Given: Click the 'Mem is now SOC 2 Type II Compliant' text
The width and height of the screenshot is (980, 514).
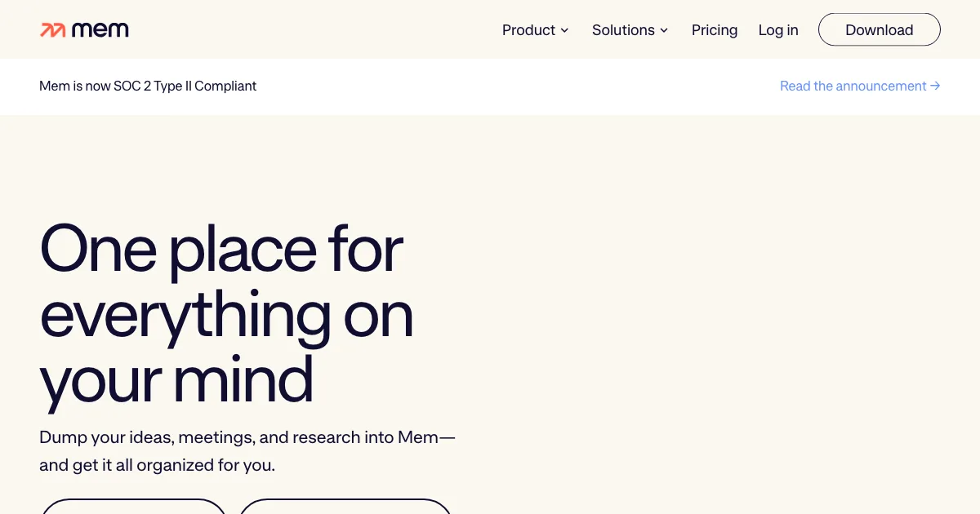Looking at the screenshot, I should pos(148,86).
